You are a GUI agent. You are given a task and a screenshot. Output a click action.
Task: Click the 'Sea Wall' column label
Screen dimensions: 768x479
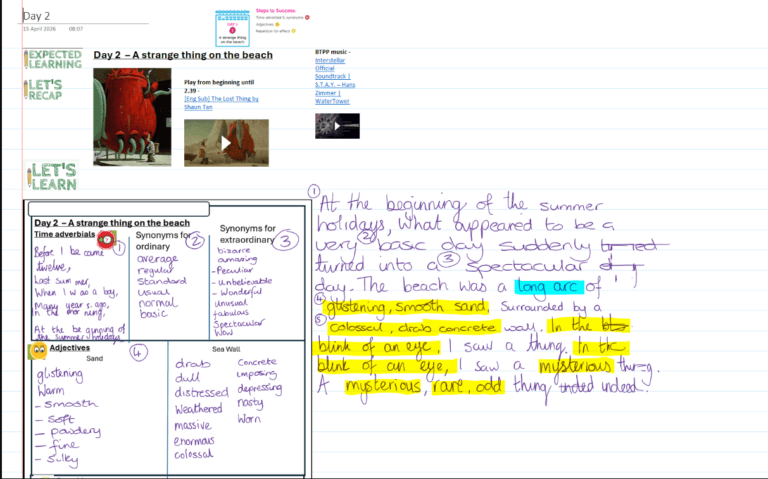(x=226, y=349)
